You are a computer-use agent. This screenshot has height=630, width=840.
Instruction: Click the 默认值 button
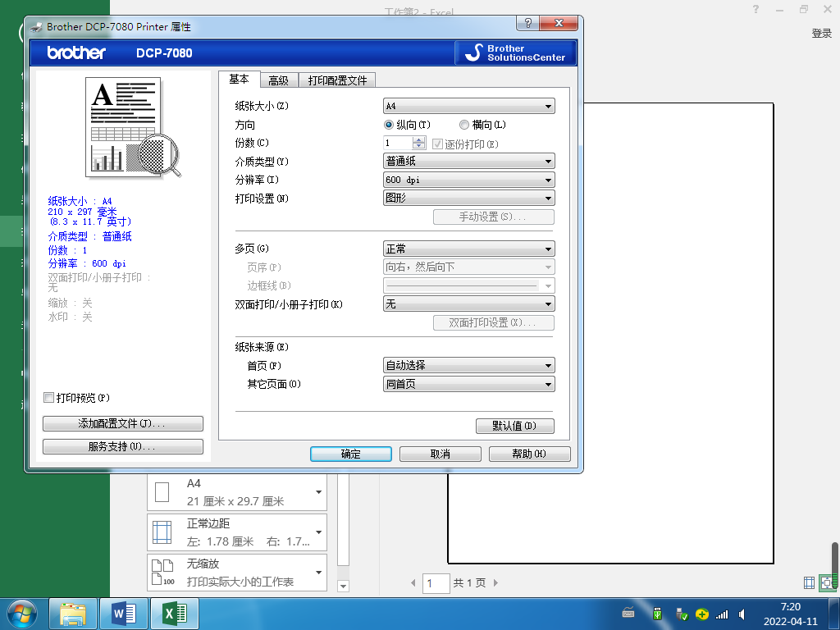[515, 426]
